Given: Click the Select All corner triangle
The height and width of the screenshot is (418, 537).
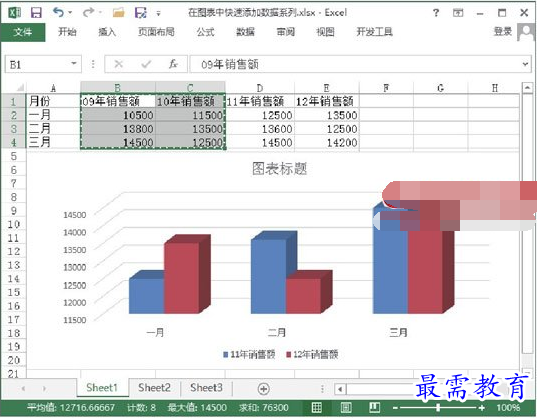Looking at the screenshot, I should [x=20, y=88].
